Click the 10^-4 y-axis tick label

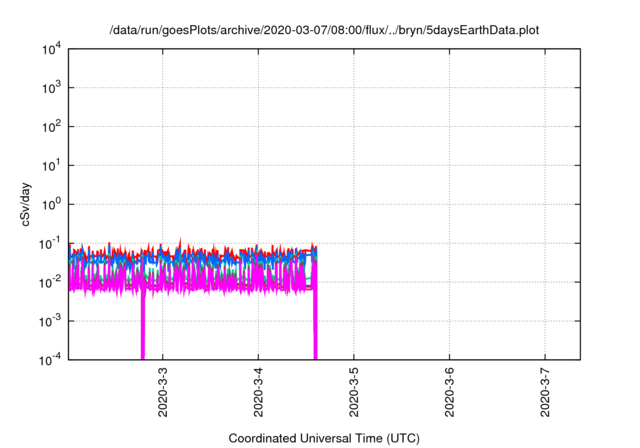[x=50, y=360]
